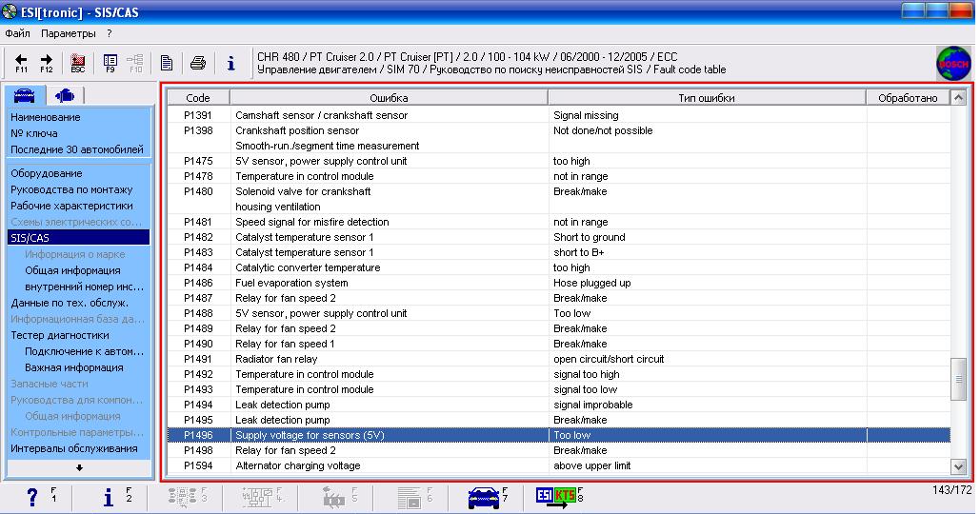980x514 pixels.
Task: Open help with the F1 question mark
Action: 32,497
